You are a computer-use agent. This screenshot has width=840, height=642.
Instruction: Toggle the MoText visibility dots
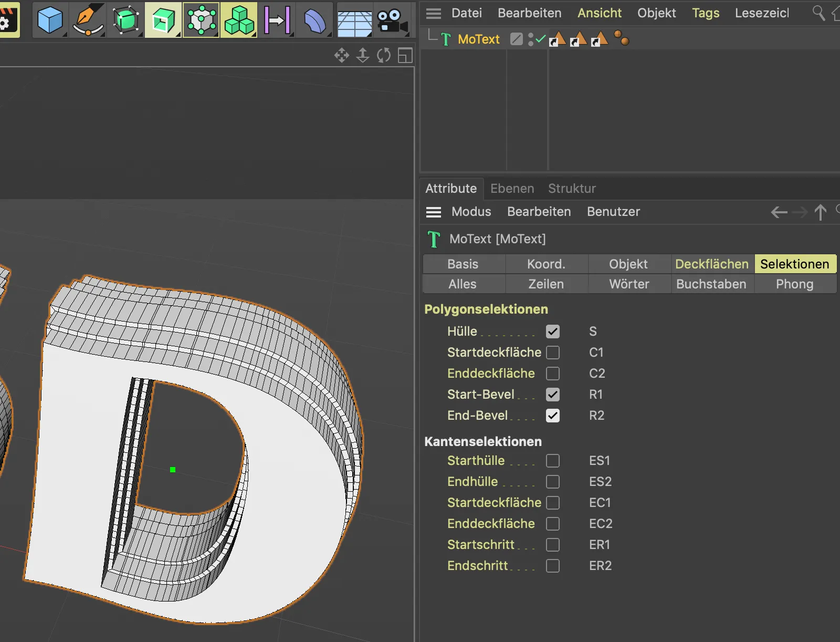[531, 39]
